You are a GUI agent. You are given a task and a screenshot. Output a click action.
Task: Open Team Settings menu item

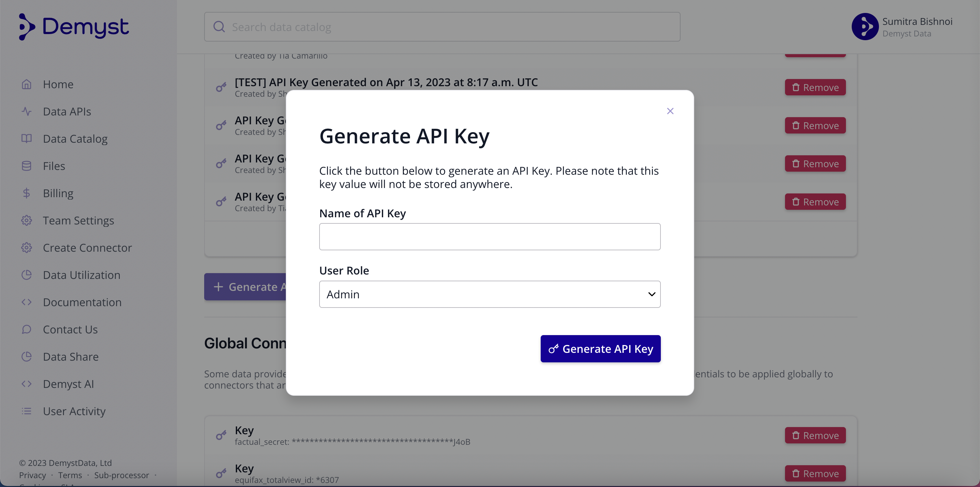pyautogui.click(x=78, y=220)
